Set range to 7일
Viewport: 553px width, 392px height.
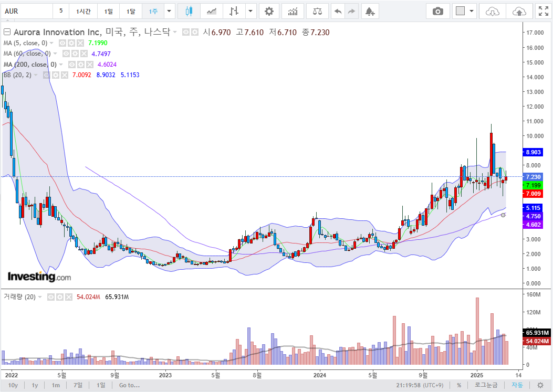pos(78,385)
